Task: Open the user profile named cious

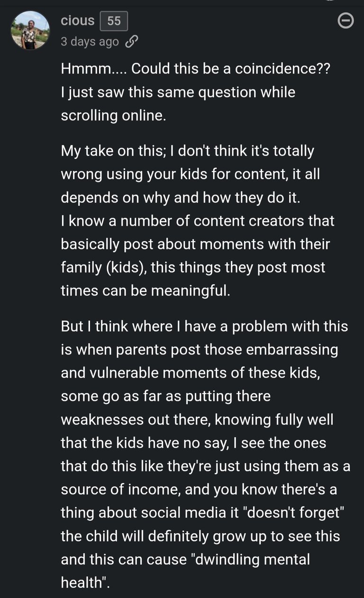Action: (x=78, y=21)
